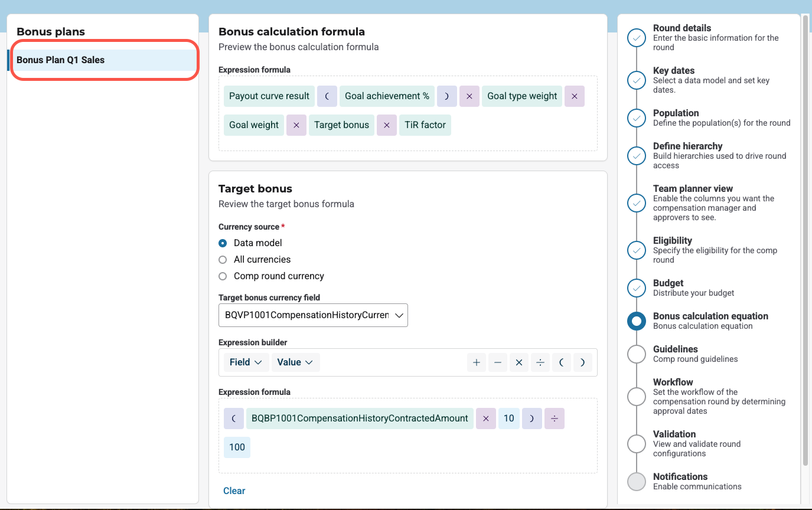Click the minus operator in expression builder

pyautogui.click(x=498, y=362)
